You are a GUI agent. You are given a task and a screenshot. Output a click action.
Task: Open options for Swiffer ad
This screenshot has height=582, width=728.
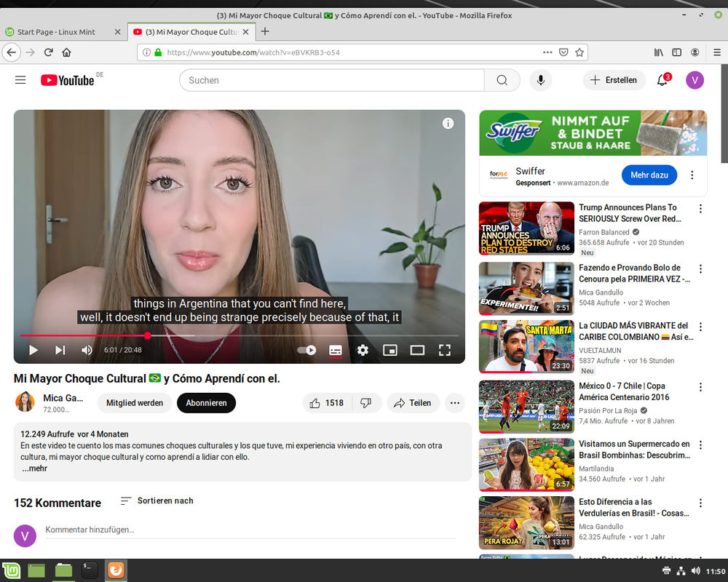[x=692, y=175]
